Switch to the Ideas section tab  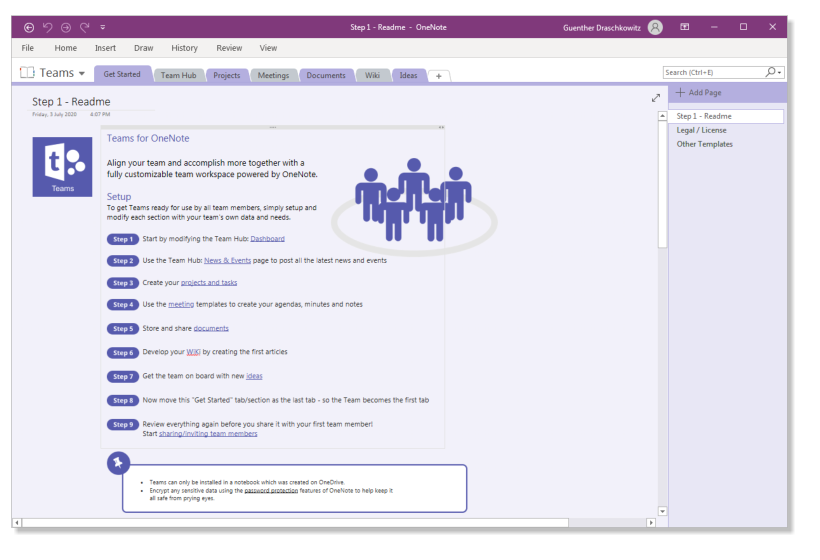tap(408, 75)
